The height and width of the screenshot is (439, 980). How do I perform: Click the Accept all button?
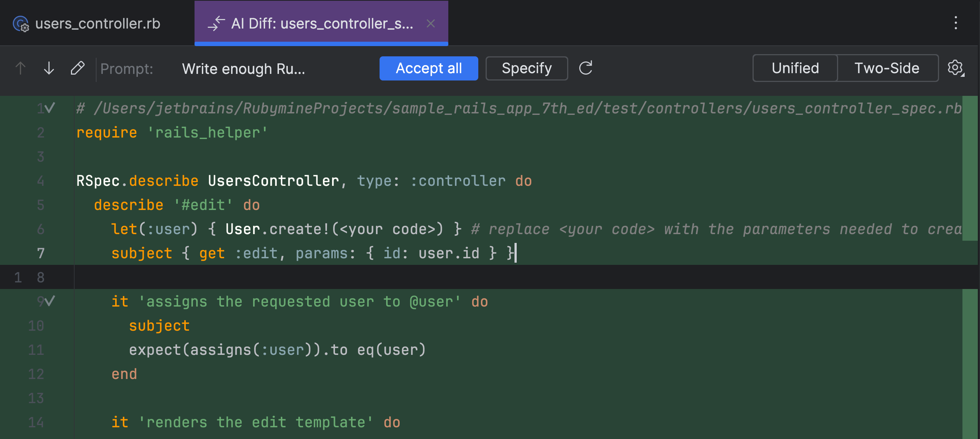[x=429, y=68]
